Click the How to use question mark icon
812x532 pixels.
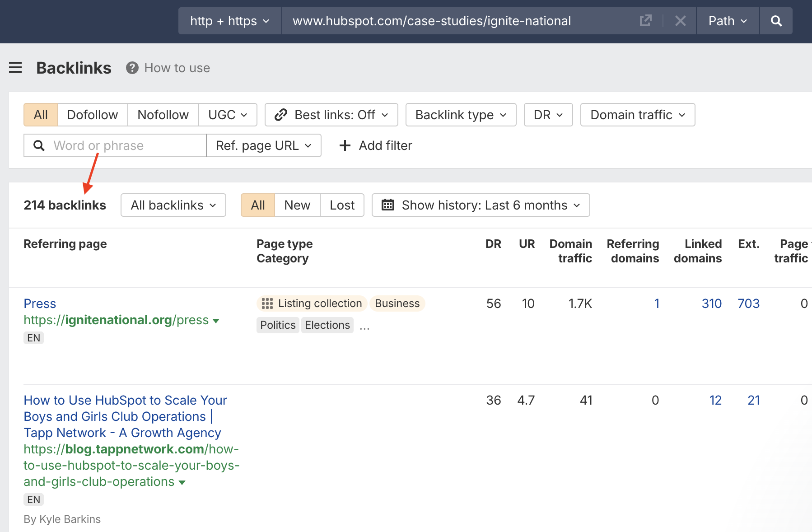[x=132, y=68]
